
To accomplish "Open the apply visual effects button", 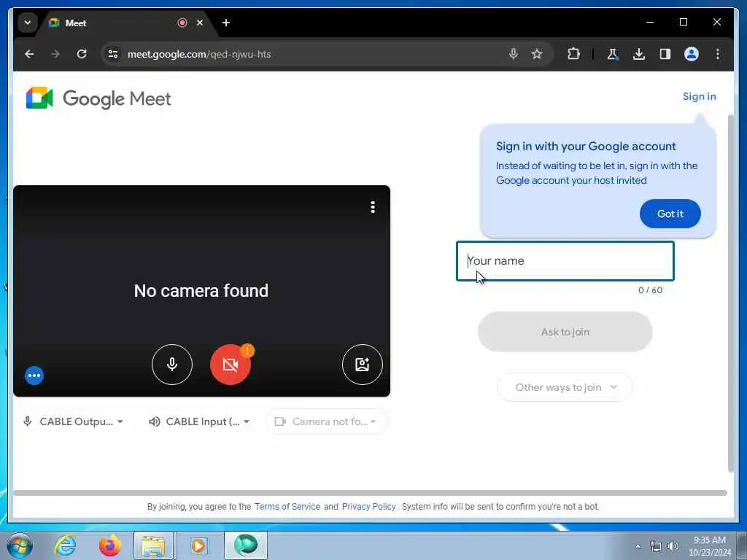I will click(362, 365).
